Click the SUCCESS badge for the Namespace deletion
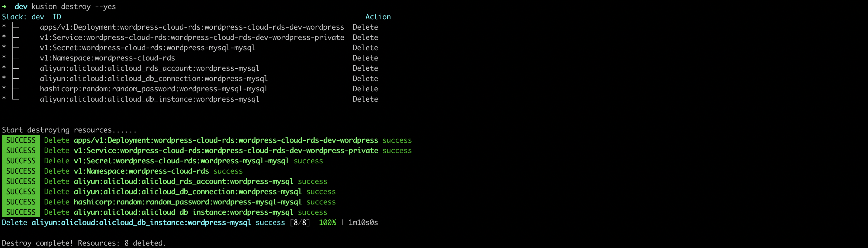The height and width of the screenshot is (248, 868). pyautogui.click(x=21, y=171)
